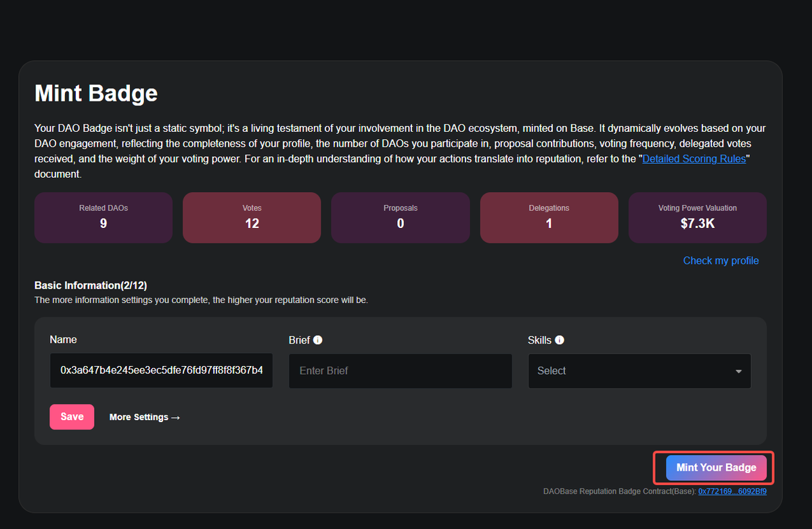Save the basic information

point(72,417)
